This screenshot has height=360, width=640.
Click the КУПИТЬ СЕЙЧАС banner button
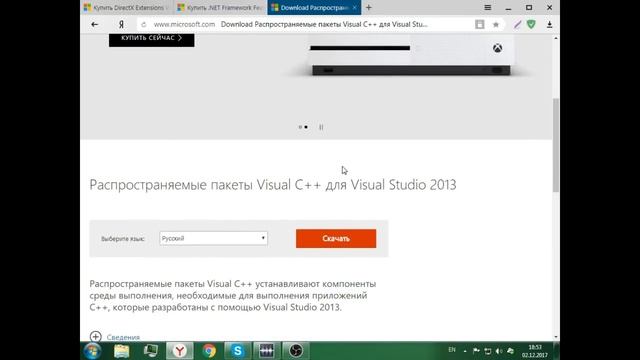click(151, 39)
